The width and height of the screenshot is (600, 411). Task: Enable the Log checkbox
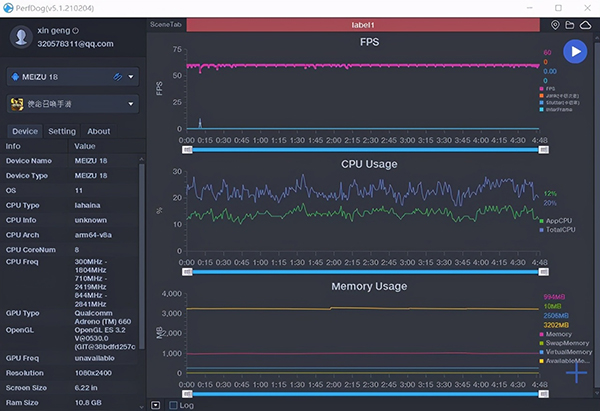[x=174, y=405]
